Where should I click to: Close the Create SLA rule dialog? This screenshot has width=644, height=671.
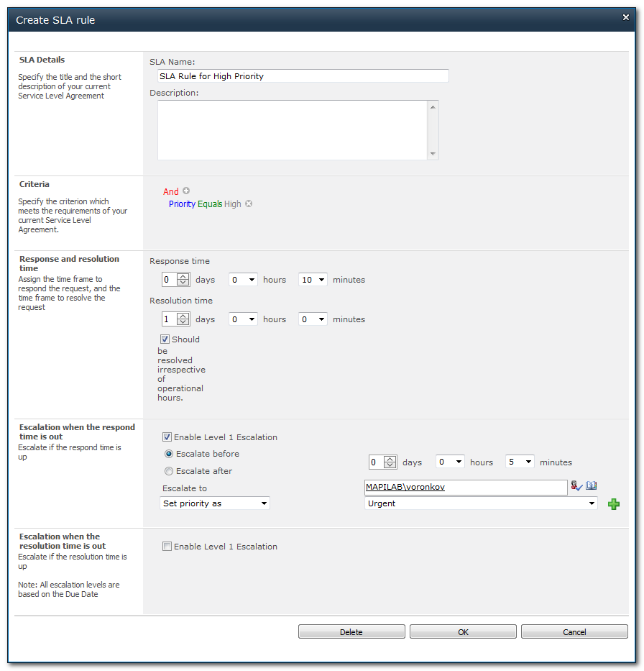pos(625,17)
